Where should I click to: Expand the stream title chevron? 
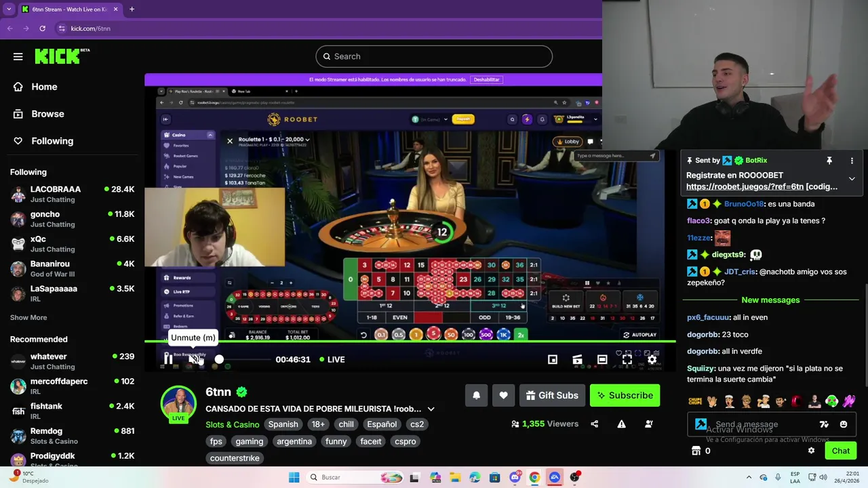tap(431, 409)
